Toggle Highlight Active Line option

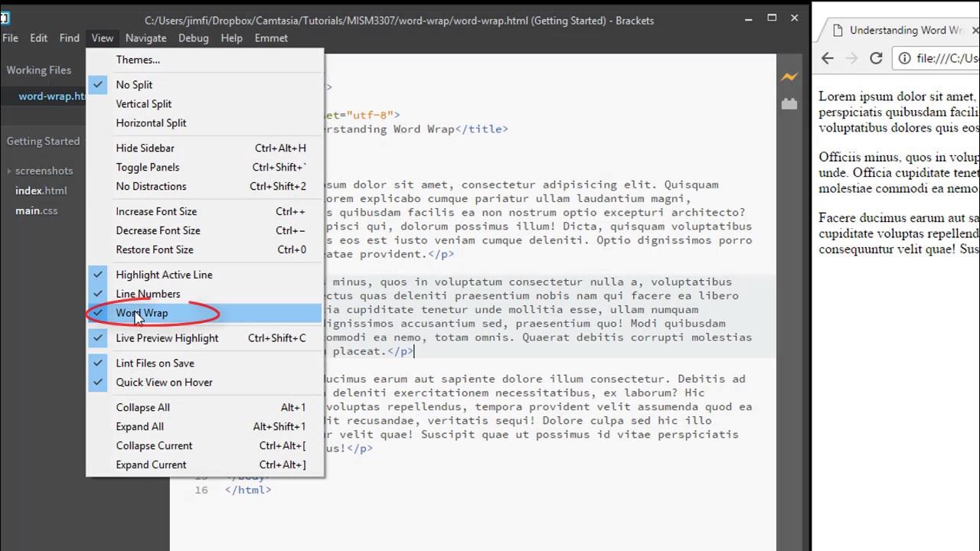pyautogui.click(x=204, y=275)
